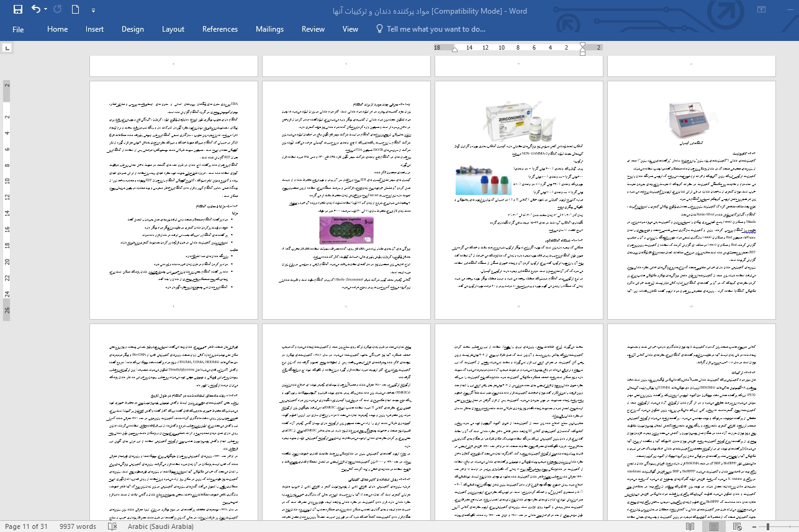Expand Customize Quick Access Toolbar menu
The width and height of the screenshot is (799, 532).
pyautogui.click(x=93, y=10)
